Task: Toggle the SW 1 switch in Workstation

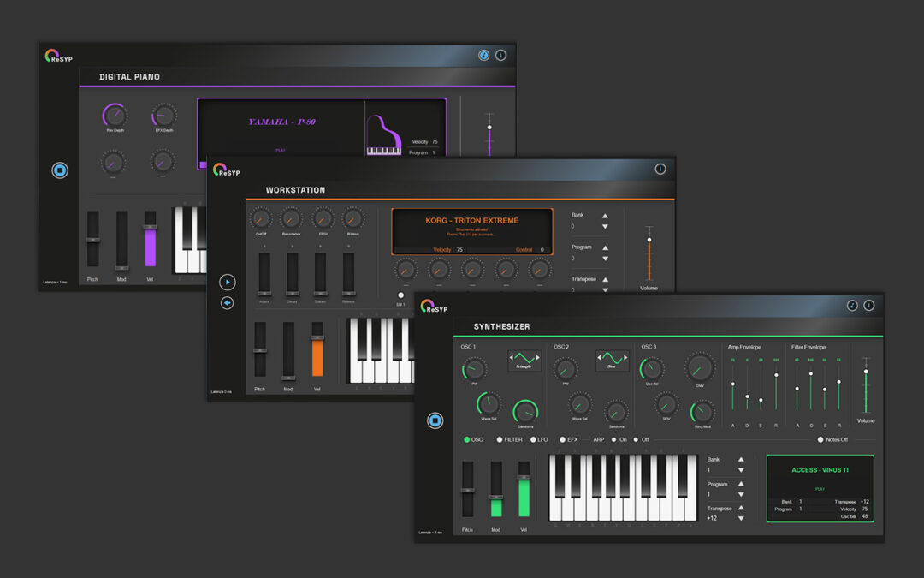Action: 400,295
